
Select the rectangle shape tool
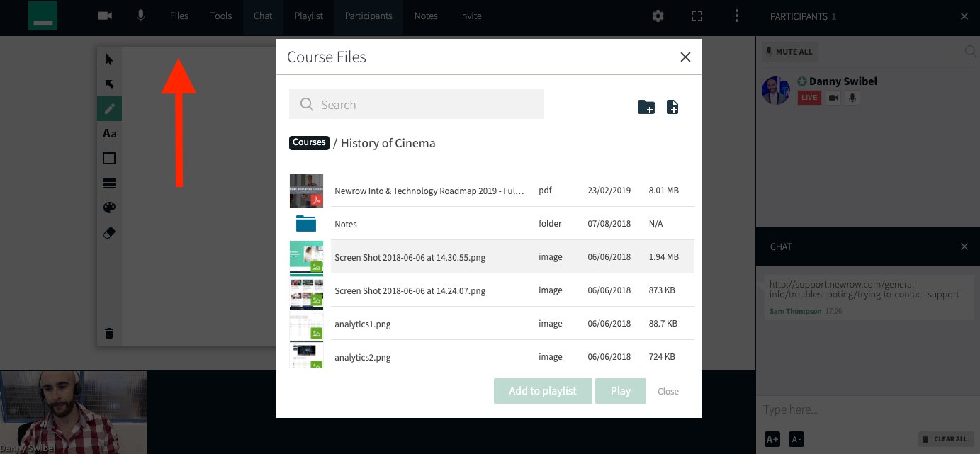109,159
